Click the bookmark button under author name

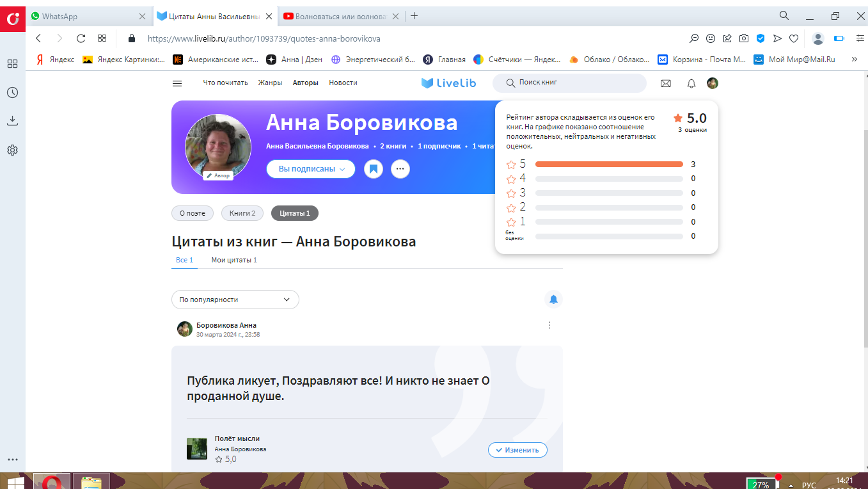click(374, 169)
